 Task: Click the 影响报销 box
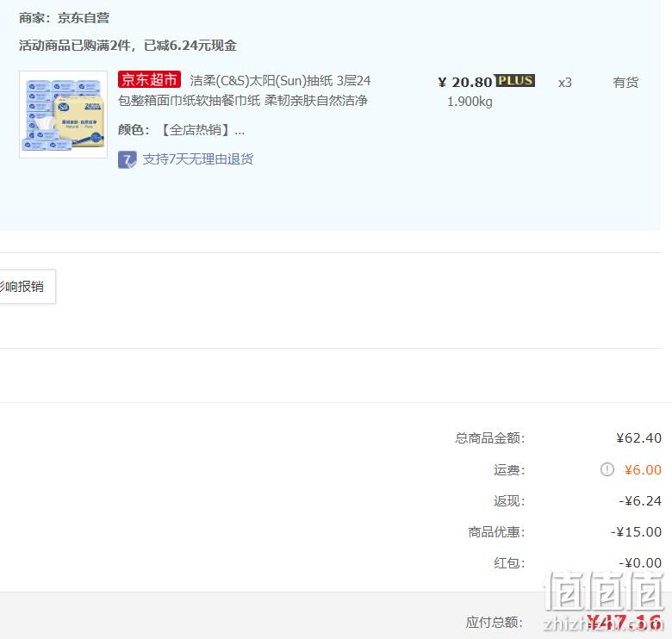[x=28, y=287]
